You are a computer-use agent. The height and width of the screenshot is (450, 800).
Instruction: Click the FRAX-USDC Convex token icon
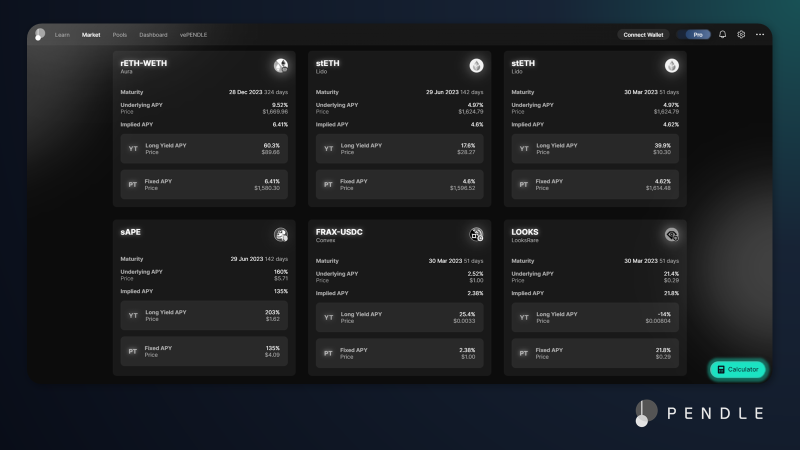(477, 235)
